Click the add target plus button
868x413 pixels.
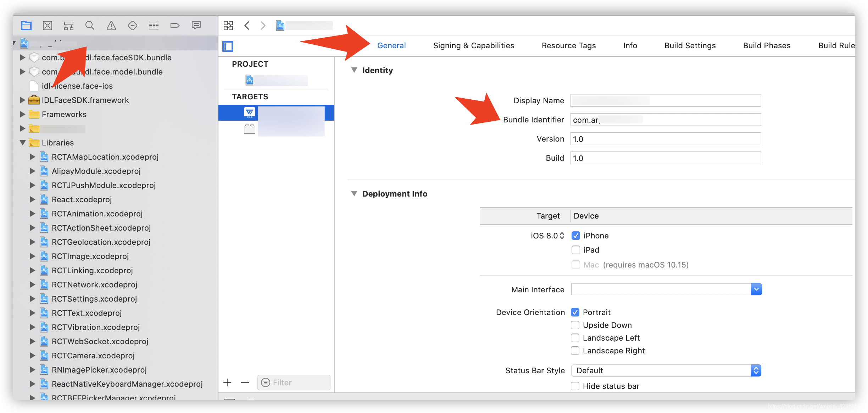(228, 382)
